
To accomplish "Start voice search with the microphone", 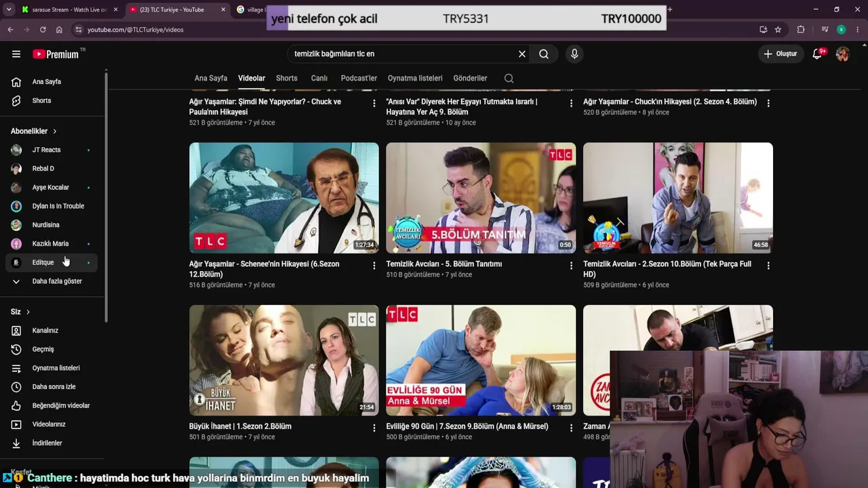I will coord(574,54).
